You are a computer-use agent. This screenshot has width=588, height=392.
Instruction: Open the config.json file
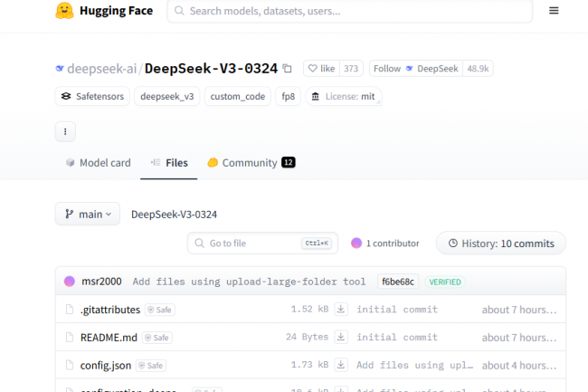tap(106, 366)
